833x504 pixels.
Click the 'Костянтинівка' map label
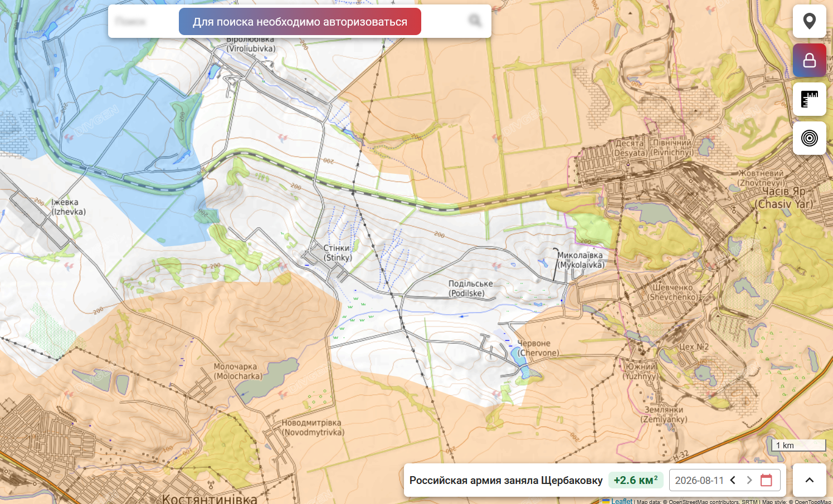210,498
